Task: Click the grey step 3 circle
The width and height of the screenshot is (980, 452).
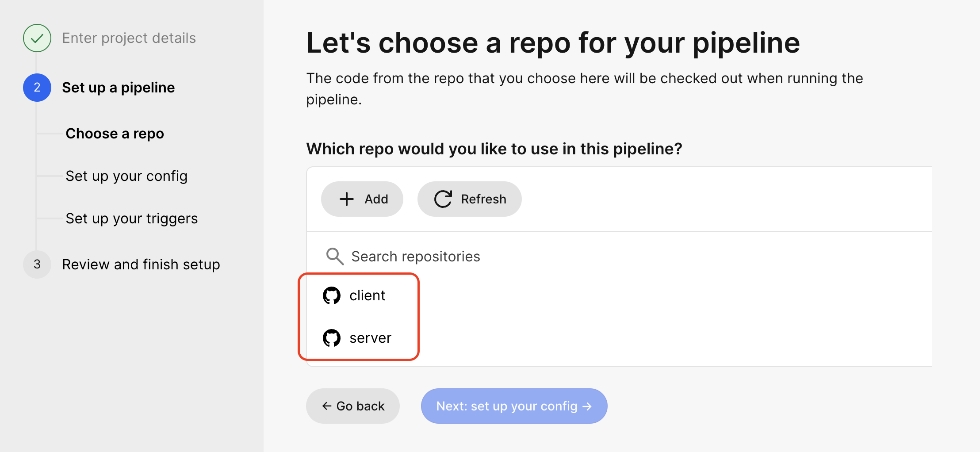Action: 37,264
